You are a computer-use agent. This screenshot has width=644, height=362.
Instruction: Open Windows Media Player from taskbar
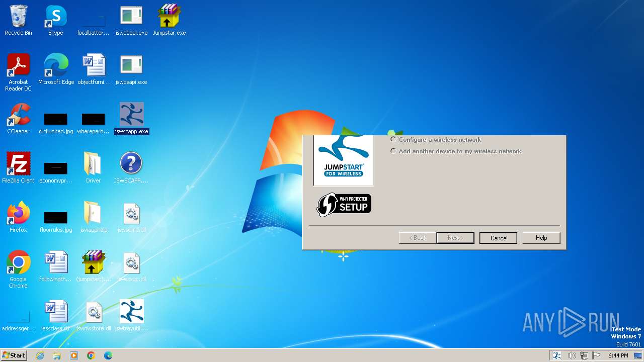pyautogui.click(x=74, y=355)
